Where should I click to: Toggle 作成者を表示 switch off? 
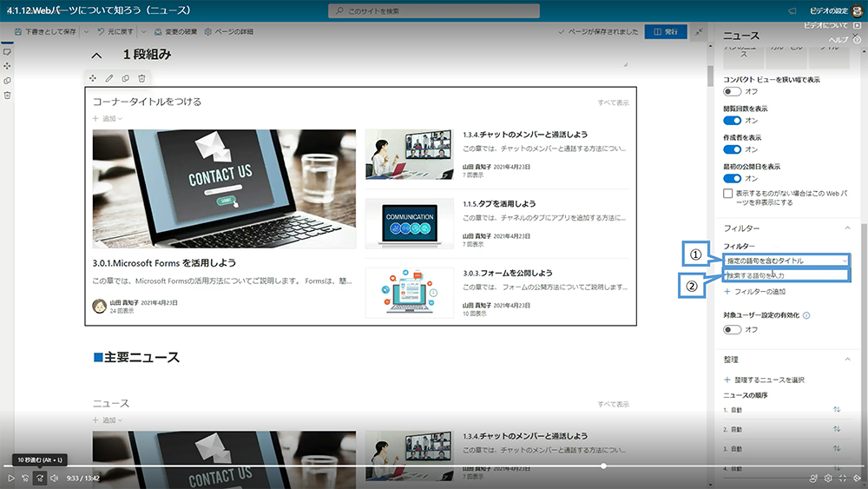(x=732, y=149)
